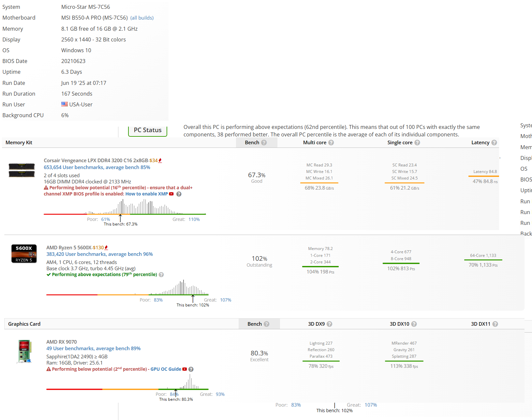Open How to enable XMP link

[x=147, y=194]
